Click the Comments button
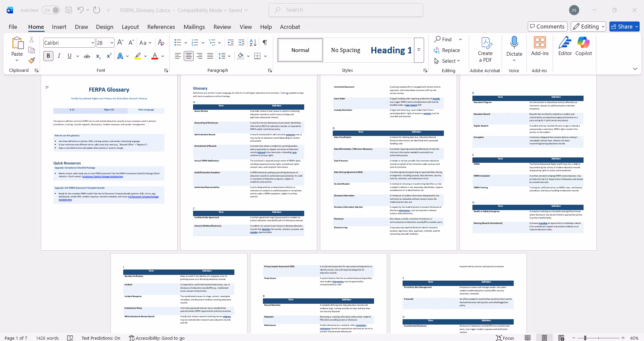Viewport: 644px width, 341px height. (548, 27)
